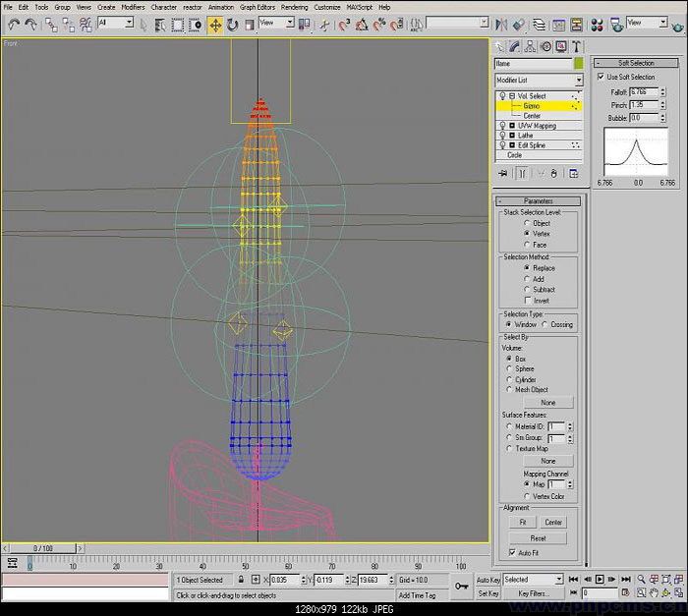The width and height of the screenshot is (688, 616).
Task: Expand the Lathe modifier
Action: [512, 136]
